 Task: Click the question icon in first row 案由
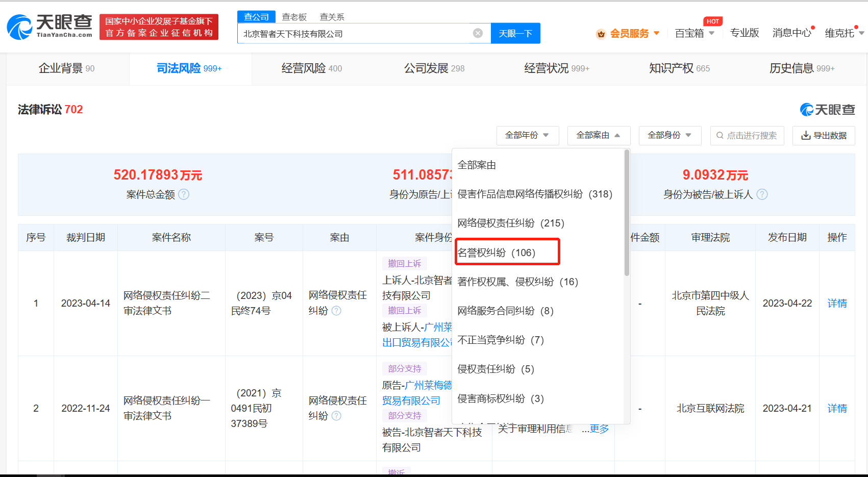(x=336, y=311)
